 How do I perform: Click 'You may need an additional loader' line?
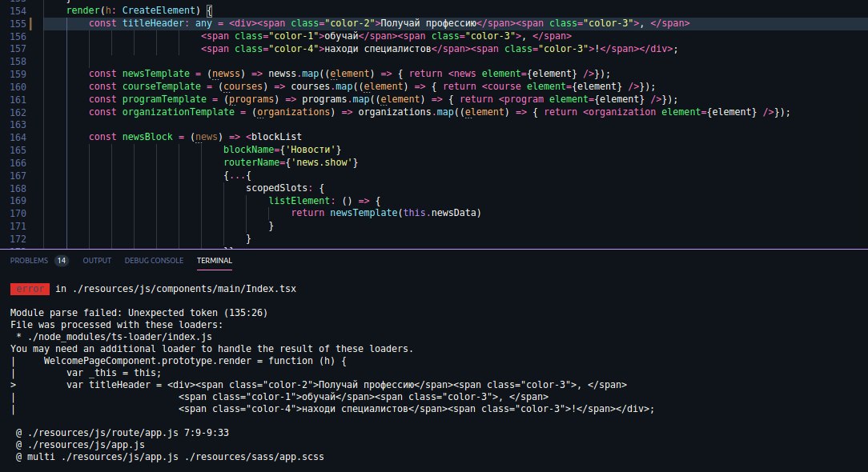click(212, 349)
